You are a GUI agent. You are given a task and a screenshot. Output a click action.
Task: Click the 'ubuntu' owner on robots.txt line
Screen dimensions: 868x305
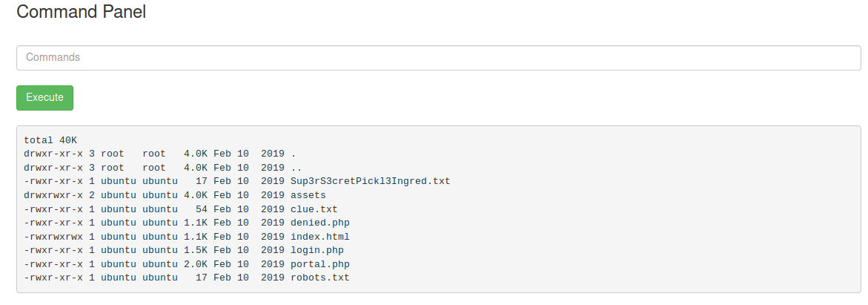pyautogui.click(x=119, y=278)
